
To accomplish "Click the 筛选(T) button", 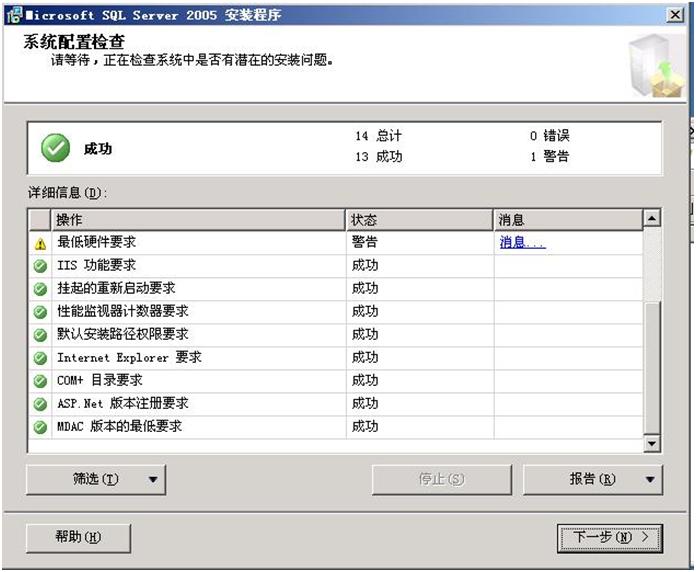I will point(96,480).
